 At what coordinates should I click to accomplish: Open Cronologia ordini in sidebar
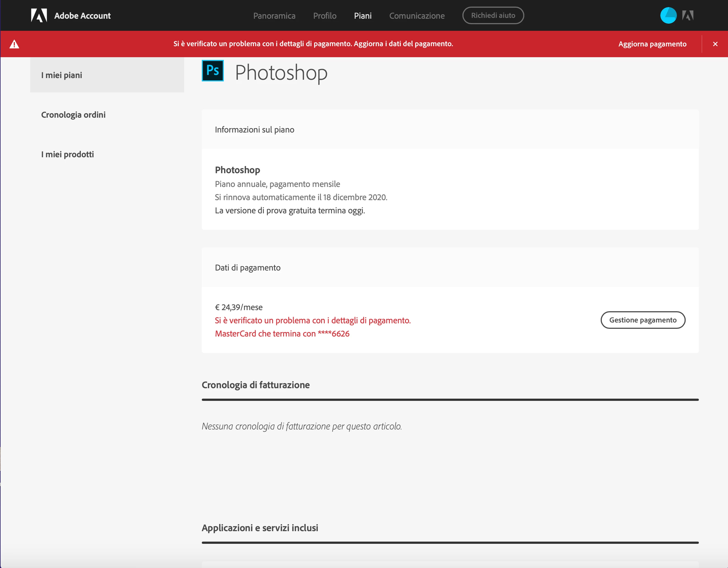73,115
